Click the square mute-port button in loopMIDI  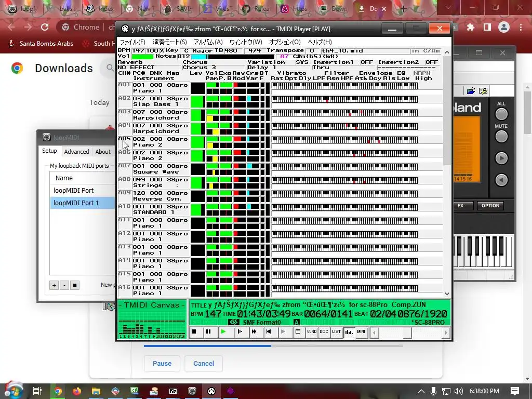click(75, 285)
